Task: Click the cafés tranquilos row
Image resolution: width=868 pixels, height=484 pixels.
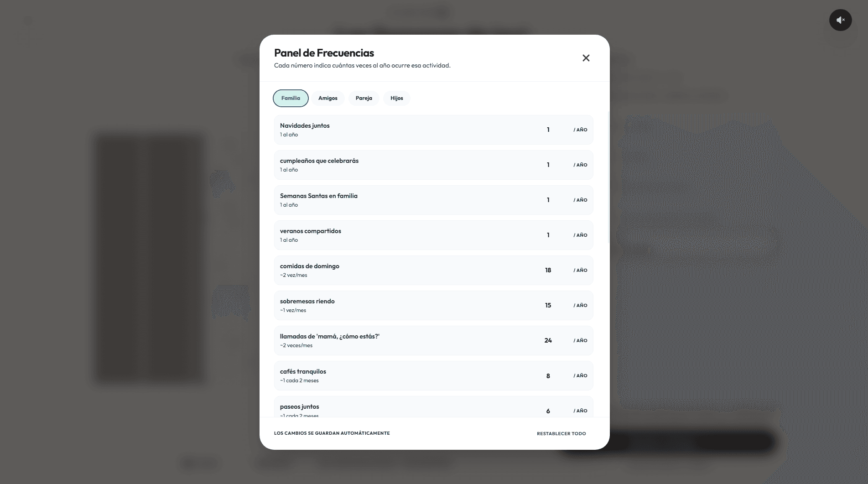Action: 433,375
